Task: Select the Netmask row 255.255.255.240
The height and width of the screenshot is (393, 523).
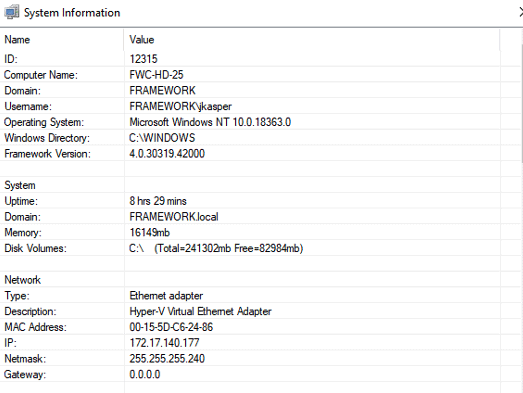Action: click(x=250, y=359)
